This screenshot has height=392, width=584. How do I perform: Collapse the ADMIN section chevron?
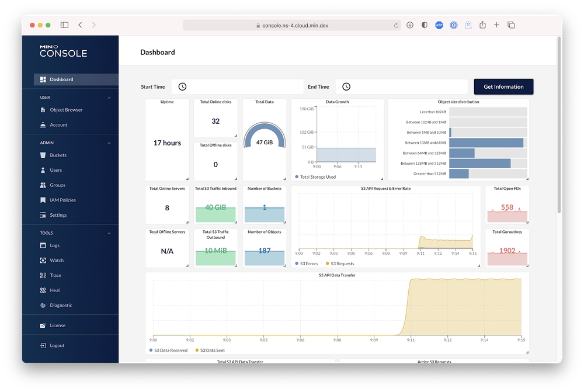(x=109, y=143)
